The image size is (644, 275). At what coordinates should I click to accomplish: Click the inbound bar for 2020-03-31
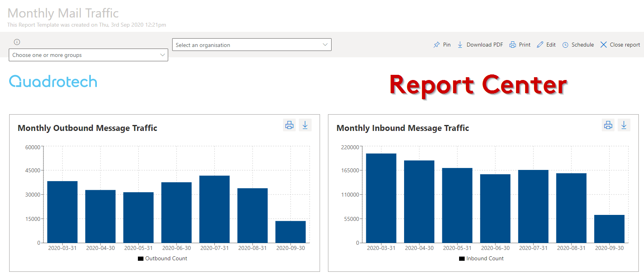click(x=381, y=198)
